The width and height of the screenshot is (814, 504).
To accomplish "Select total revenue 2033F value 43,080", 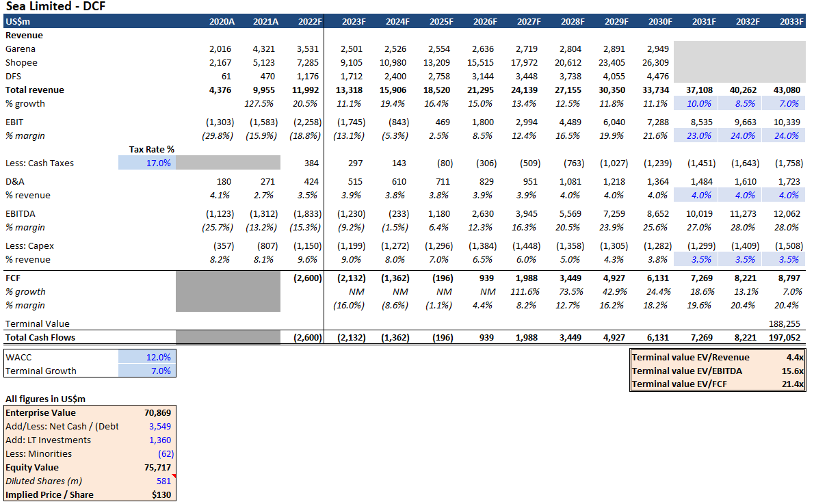I will (x=787, y=90).
